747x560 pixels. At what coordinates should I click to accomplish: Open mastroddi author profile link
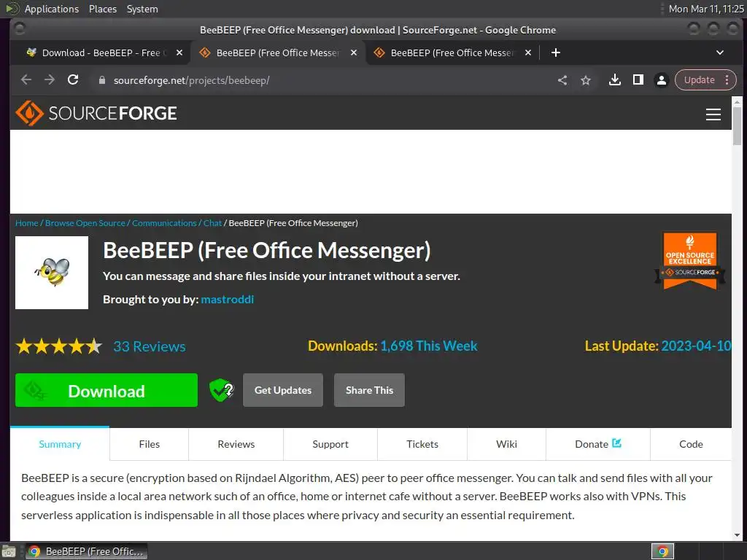click(228, 299)
